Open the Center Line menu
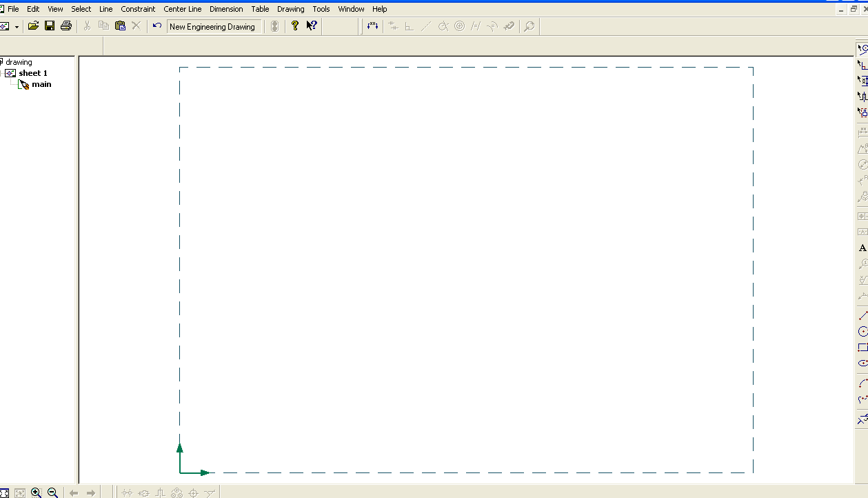This screenshot has height=498, width=868. pos(182,9)
